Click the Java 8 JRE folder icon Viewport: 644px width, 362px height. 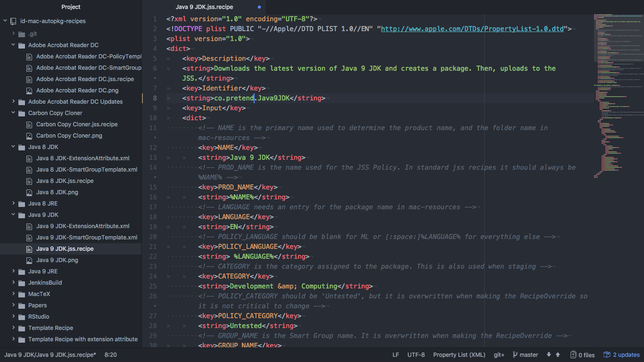(x=21, y=204)
